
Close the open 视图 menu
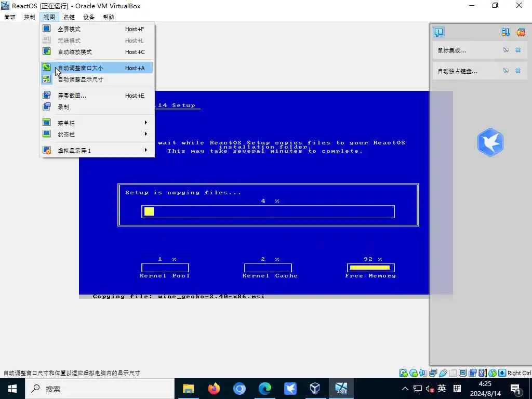[49, 17]
